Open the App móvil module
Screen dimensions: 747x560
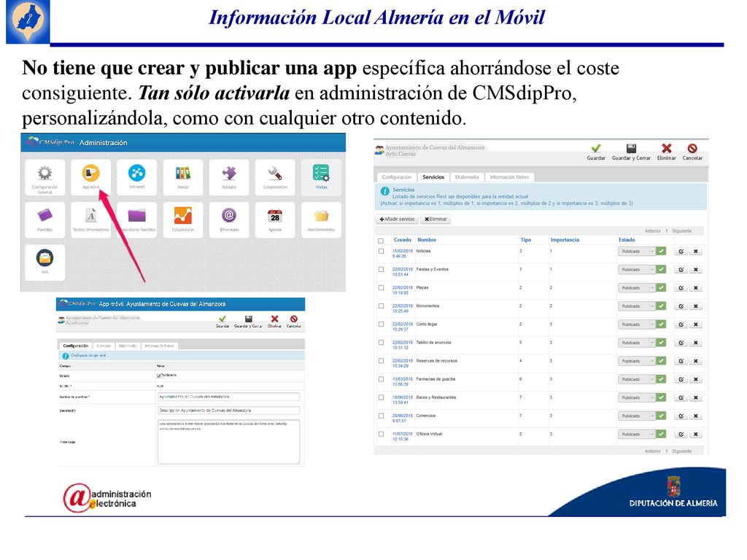click(90, 177)
